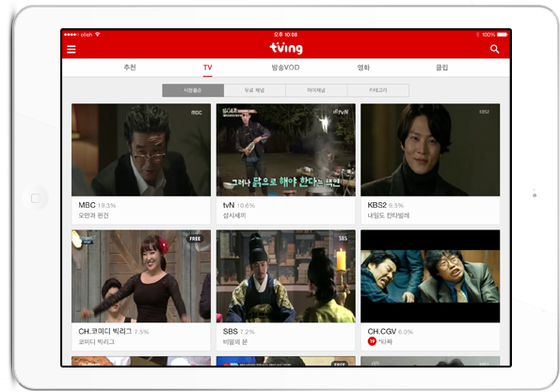The image size is (560, 392).
Task: Click the 19.3% rating value
Action: [106, 206]
